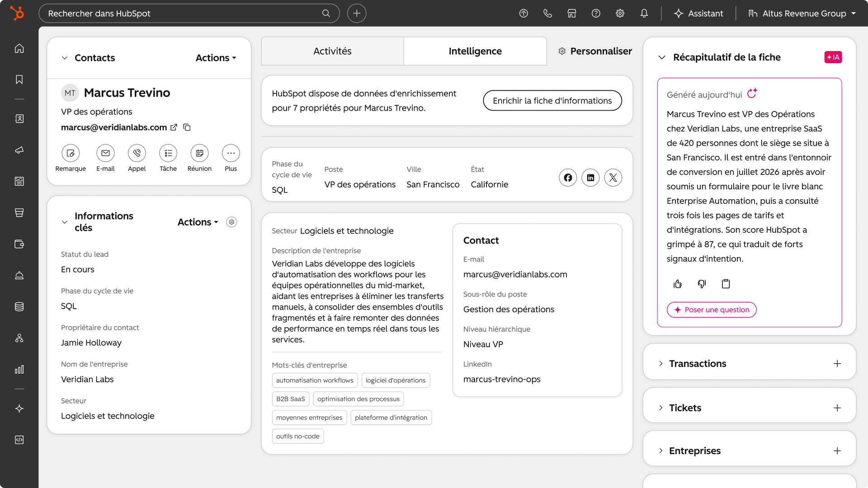Collapse the Contacts panel chevron
The height and width of the screenshot is (488, 868).
65,58
